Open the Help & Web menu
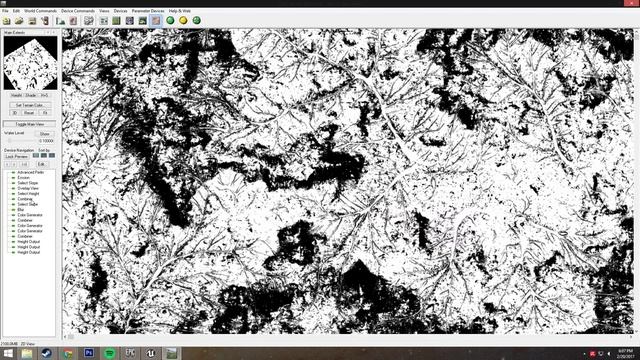 180,11
